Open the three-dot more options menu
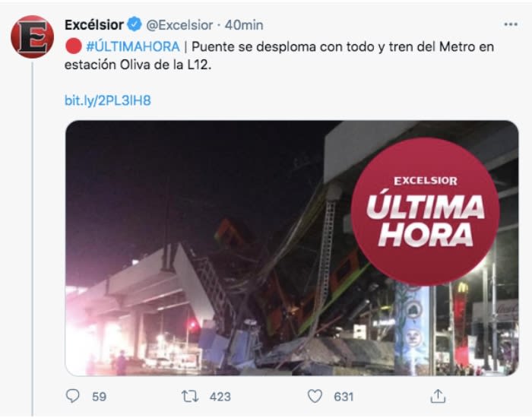Viewport: 532px width, 418px height. click(511, 24)
